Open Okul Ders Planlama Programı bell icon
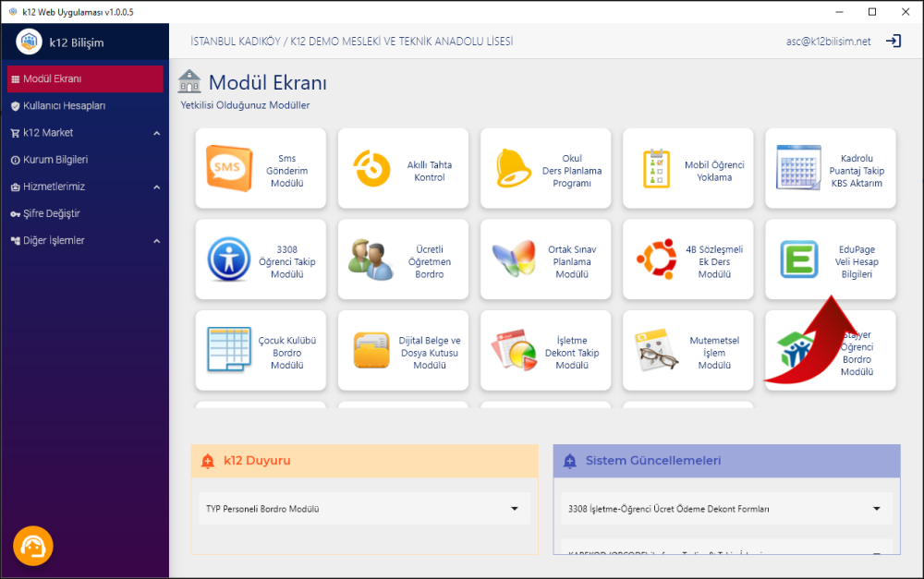 coord(513,168)
